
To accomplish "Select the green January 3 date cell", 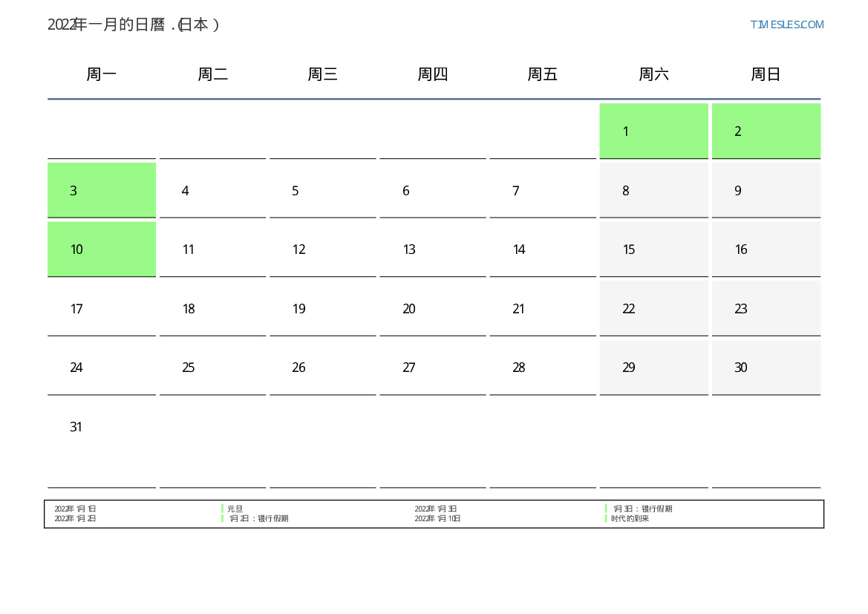I will click(102, 191).
